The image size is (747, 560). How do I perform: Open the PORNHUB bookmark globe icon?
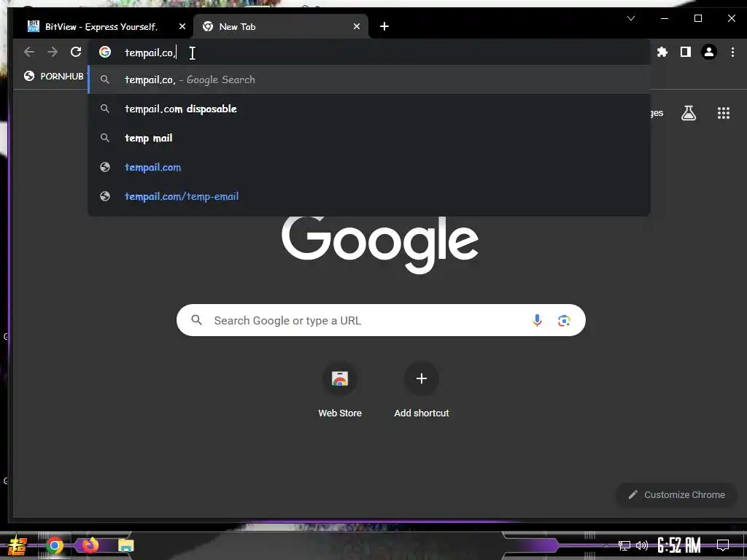coord(29,76)
